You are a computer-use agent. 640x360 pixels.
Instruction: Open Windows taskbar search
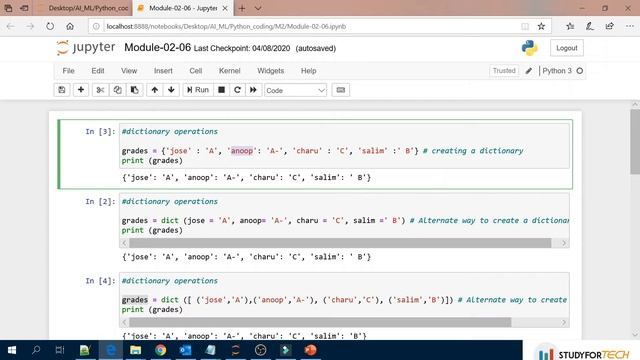pyautogui.click(x=36, y=350)
